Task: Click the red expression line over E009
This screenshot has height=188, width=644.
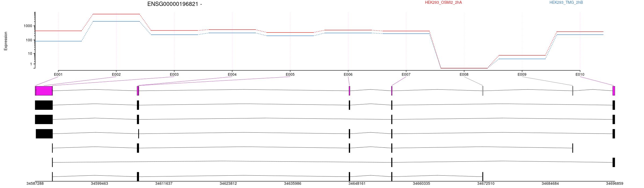Action: pyautogui.click(x=522, y=55)
